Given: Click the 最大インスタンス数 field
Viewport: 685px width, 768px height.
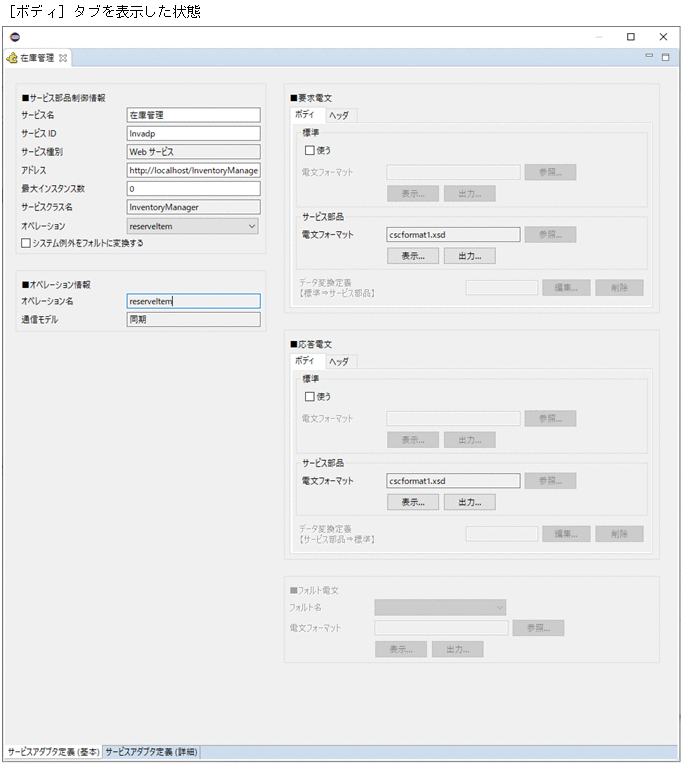Looking at the screenshot, I should coord(193,189).
